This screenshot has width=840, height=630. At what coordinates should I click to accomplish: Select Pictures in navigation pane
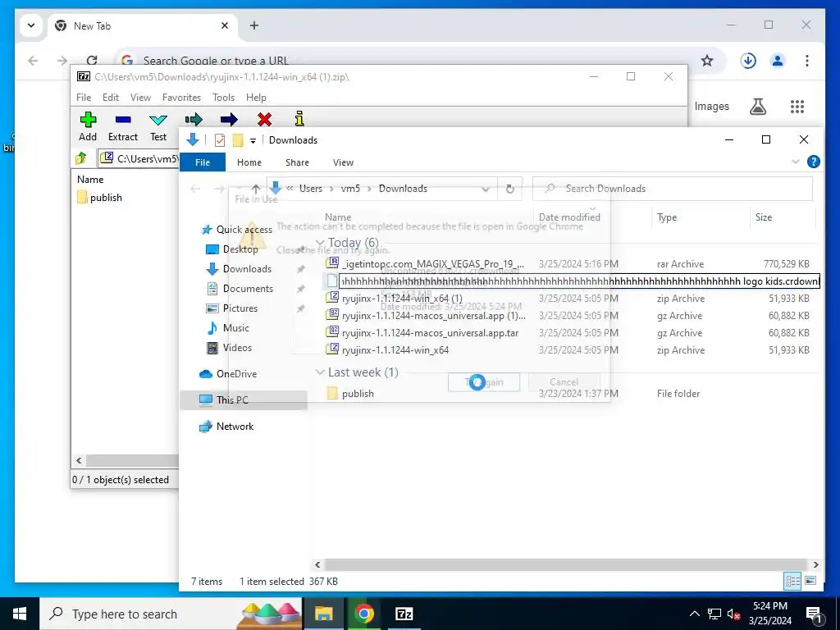click(x=232, y=308)
